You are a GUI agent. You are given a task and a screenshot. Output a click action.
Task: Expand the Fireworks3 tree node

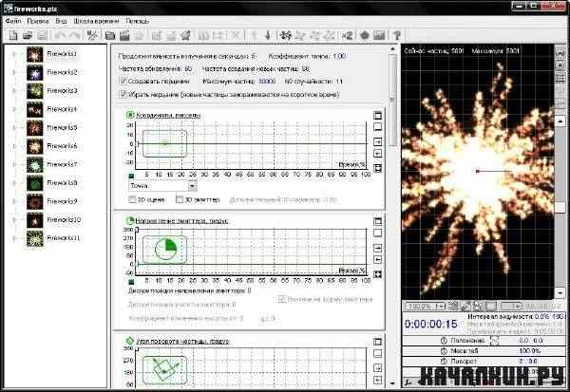pyautogui.click(x=14, y=91)
